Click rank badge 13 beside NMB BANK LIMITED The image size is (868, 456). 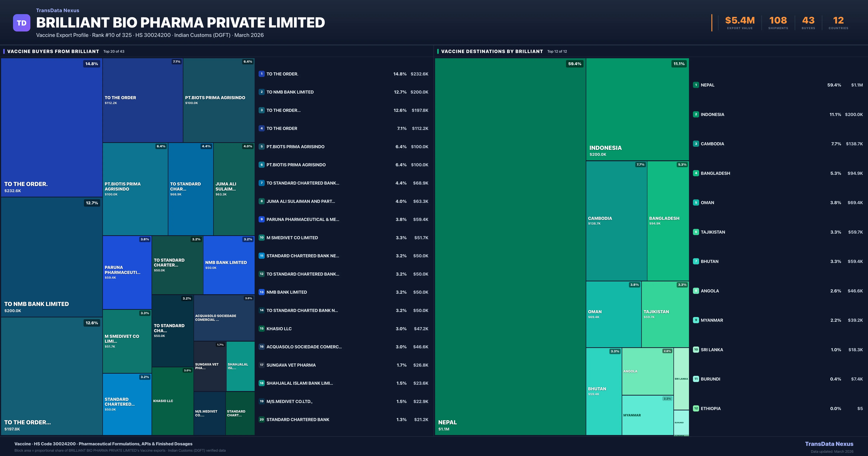point(261,292)
